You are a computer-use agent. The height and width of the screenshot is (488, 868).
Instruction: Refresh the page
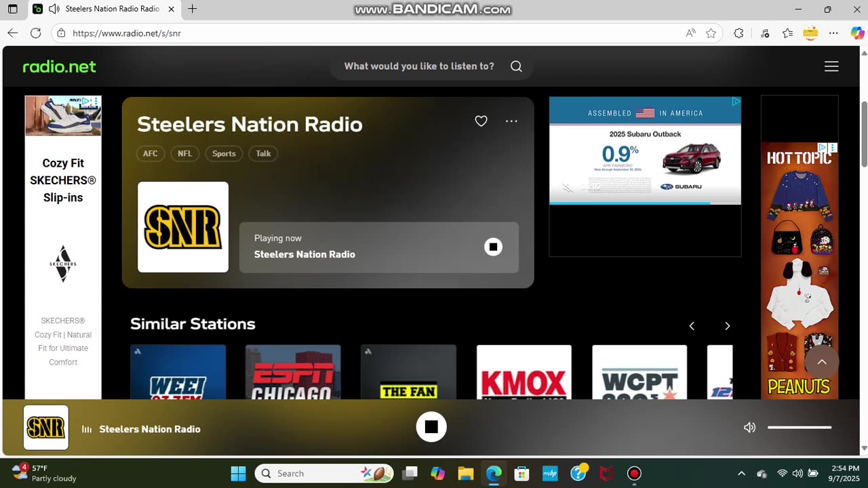point(36,33)
